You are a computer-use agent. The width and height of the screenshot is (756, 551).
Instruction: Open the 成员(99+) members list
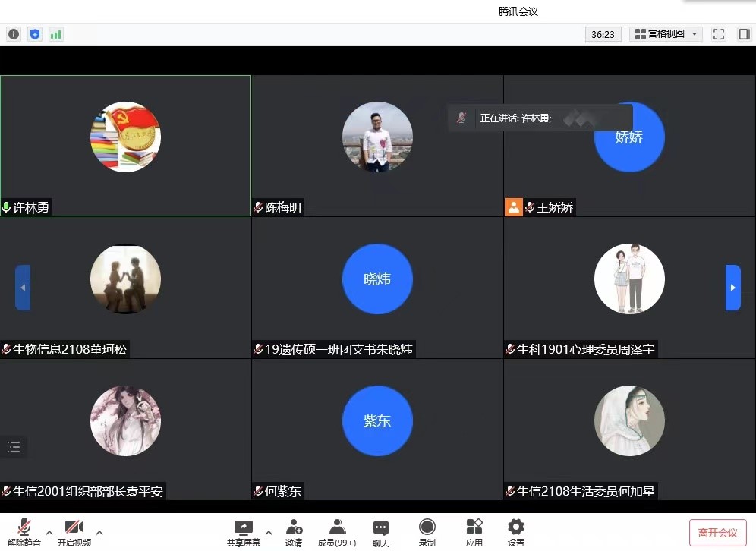(337, 532)
